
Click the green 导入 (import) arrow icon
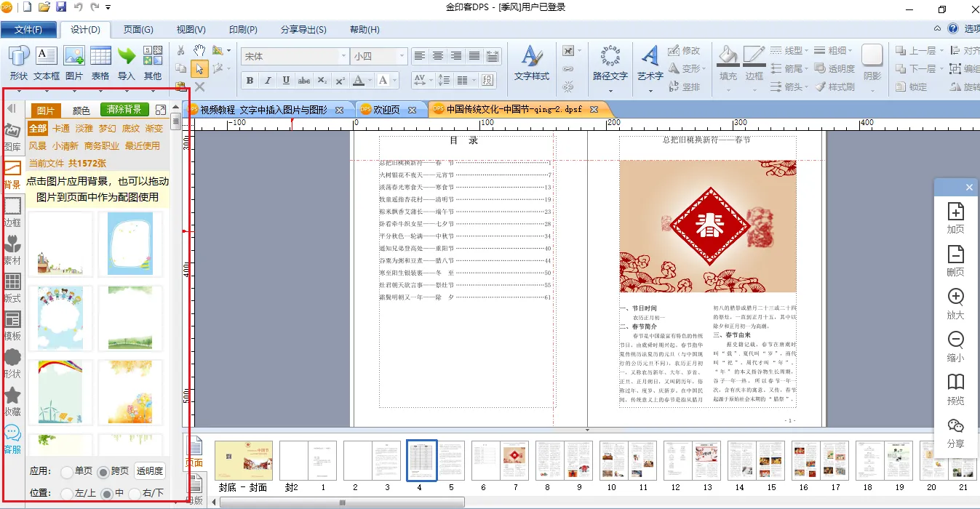point(127,57)
